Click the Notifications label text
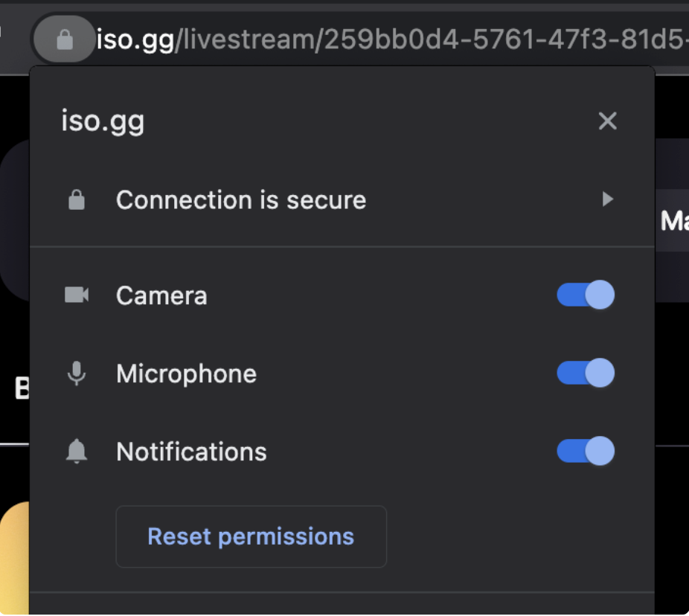This screenshot has width=689, height=616. click(191, 452)
